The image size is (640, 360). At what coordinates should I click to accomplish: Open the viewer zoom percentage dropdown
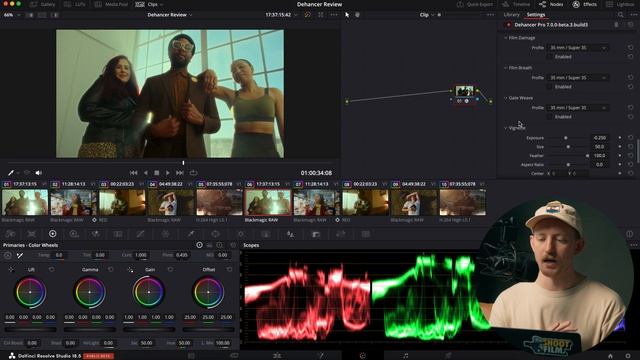[x=11, y=15]
